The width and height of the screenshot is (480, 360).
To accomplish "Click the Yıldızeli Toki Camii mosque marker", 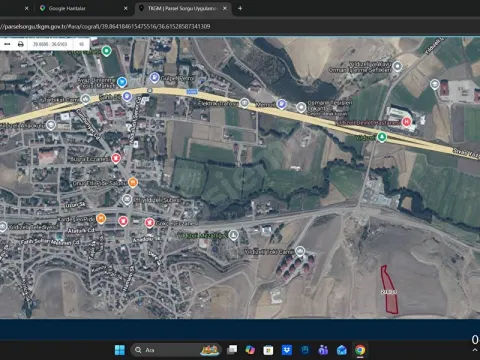I will point(300,251).
